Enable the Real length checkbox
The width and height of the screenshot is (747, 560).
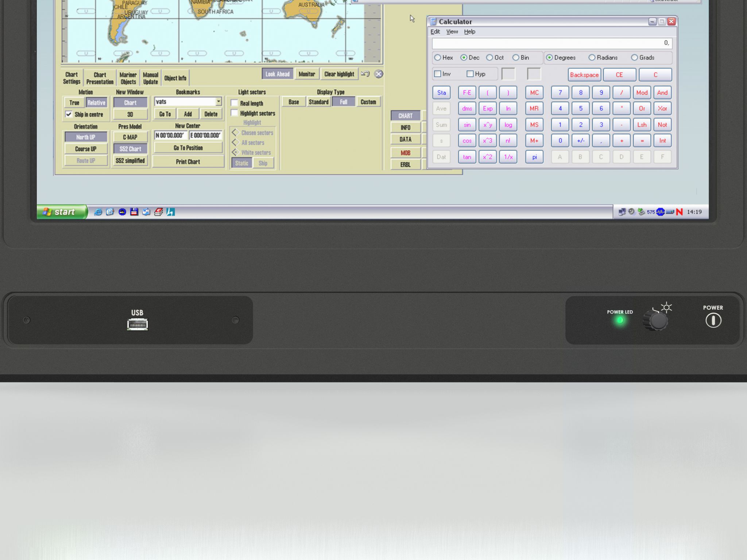click(235, 103)
